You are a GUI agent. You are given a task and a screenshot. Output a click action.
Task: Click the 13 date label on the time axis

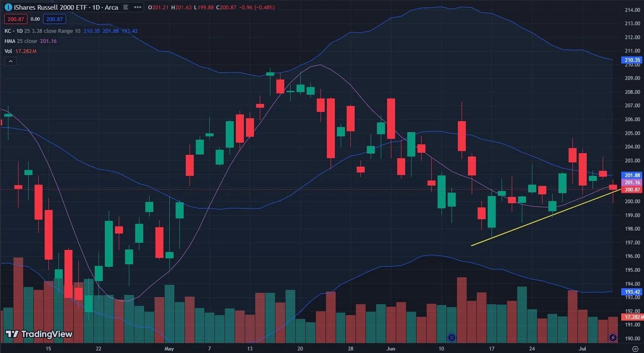coord(250,349)
